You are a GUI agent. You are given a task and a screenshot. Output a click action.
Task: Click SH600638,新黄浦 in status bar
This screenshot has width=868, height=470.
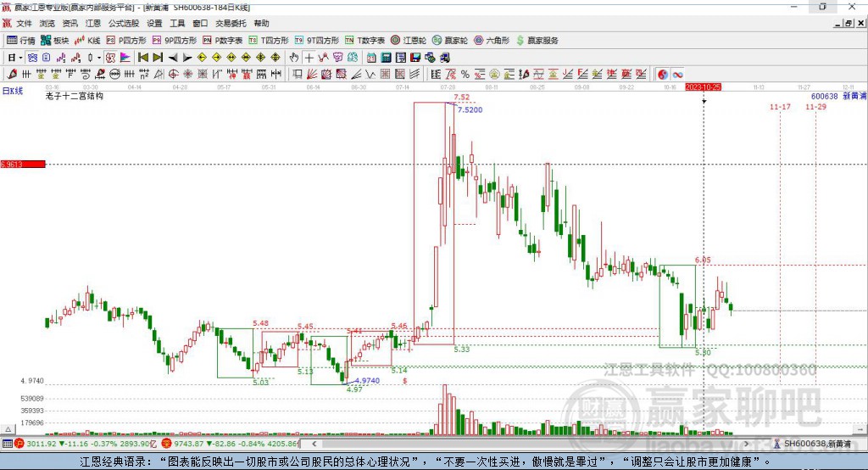point(817,444)
